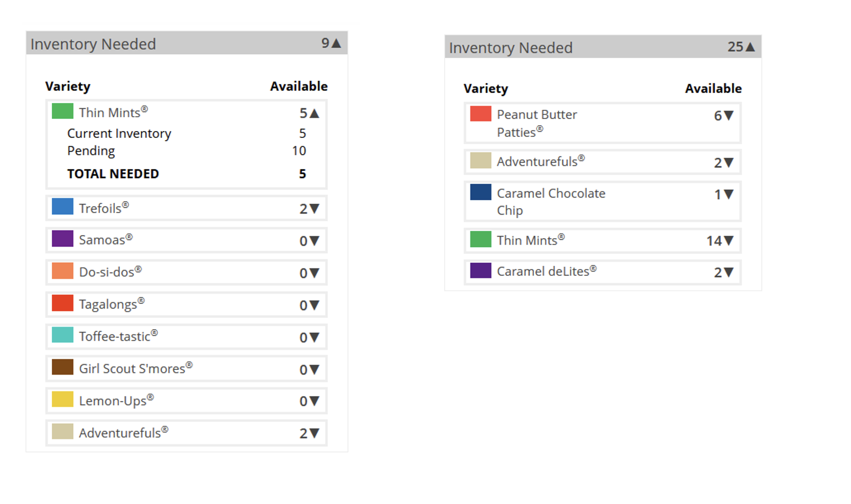Viewport: 851px width, 504px height.
Task: Click the teal Toffee-tastic color swatch
Action: click(62, 335)
